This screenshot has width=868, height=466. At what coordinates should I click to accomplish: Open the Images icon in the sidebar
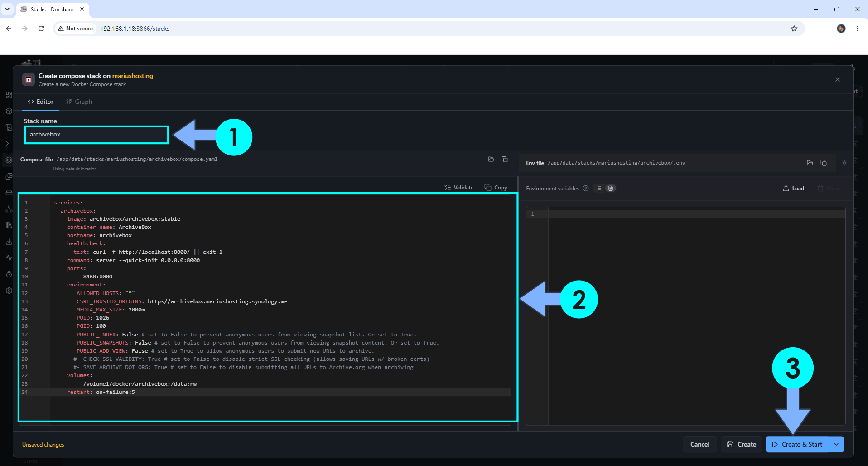coord(9,176)
